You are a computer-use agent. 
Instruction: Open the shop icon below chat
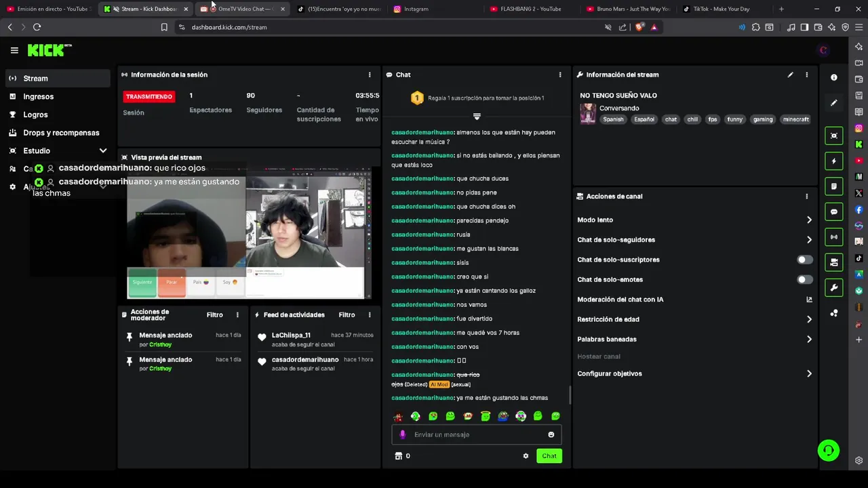(399, 456)
